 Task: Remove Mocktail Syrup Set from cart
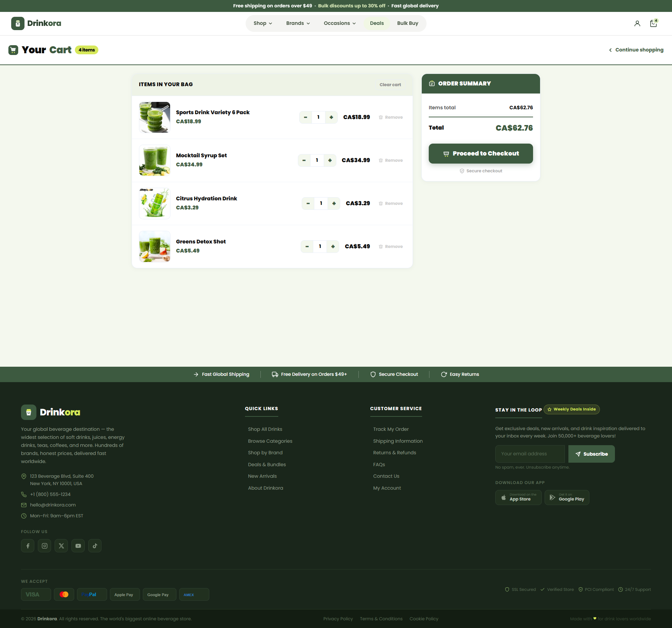[391, 160]
